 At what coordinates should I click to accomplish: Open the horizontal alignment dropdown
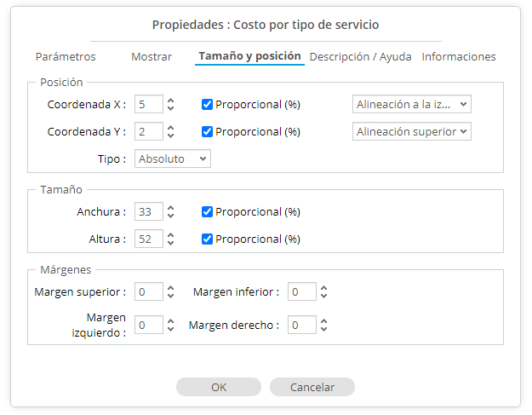click(x=411, y=105)
